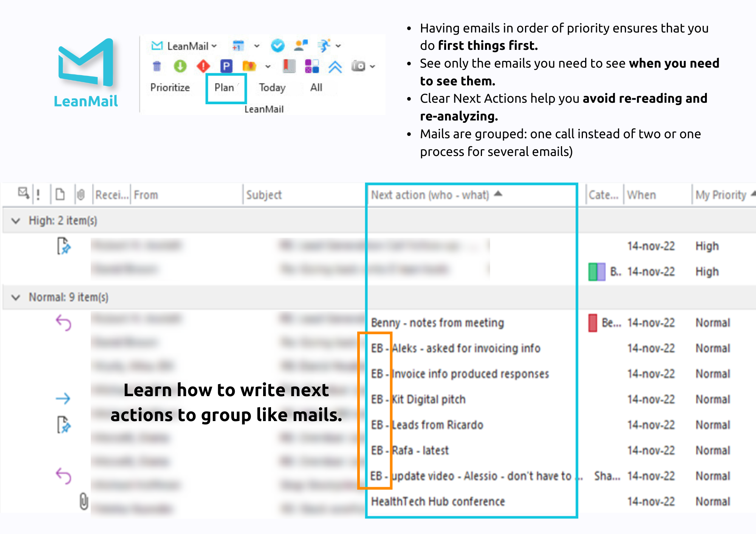
Task: Select the purple P (Prioritize) icon
Action: coord(226,66)
